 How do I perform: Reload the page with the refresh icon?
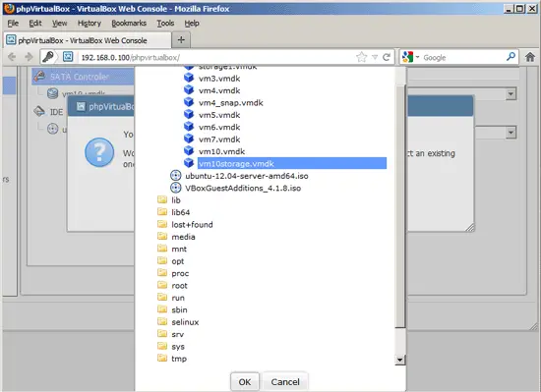pos(387,57)
